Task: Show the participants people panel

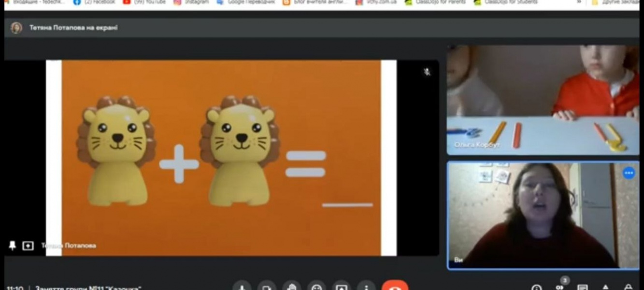Action: click(x=560, y=287)
